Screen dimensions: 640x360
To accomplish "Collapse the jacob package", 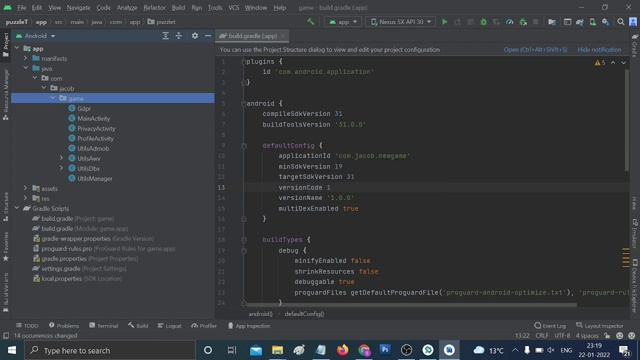I will click(44, 88).
